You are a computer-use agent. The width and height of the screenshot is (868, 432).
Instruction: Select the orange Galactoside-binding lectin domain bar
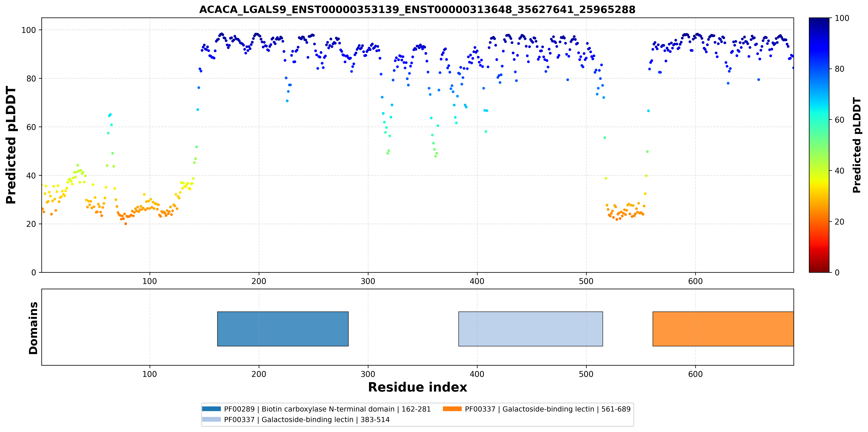click(723, 329)
